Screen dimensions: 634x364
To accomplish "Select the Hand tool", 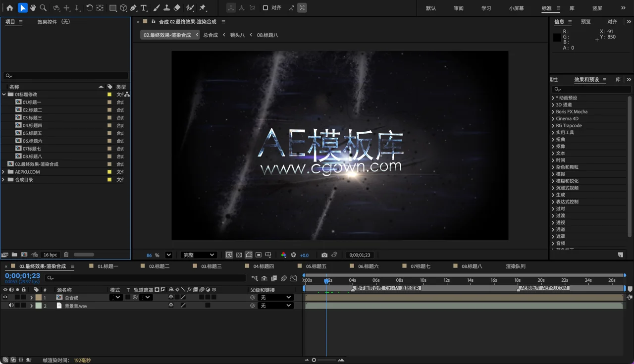I will click(x=33, y=8).
